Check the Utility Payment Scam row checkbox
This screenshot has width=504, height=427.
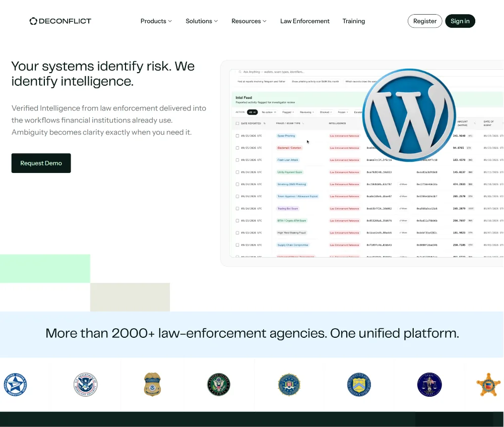[x=237, y=172]
